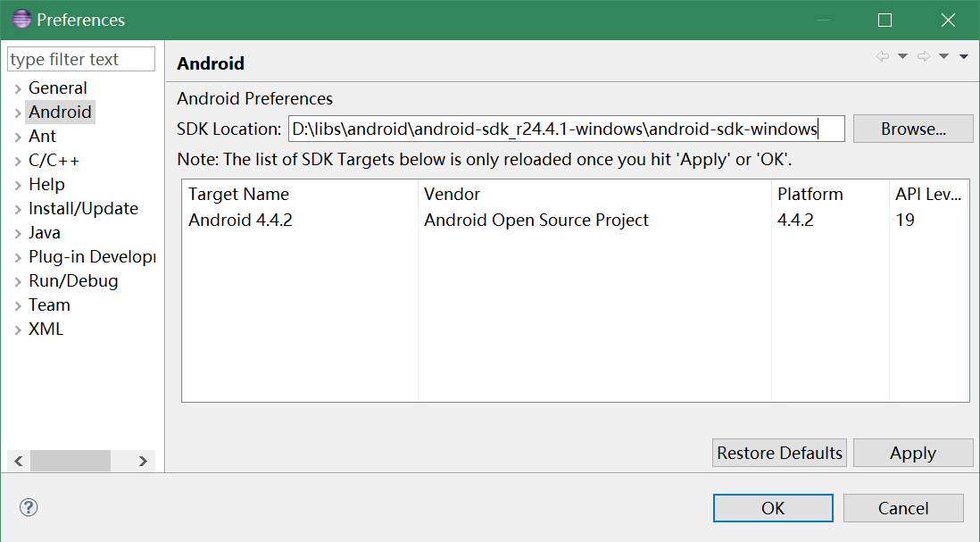Click the Restore Defaults button
Image resolution: width=980 pixels, height=542 pixels.
click(x=779, y=453)
